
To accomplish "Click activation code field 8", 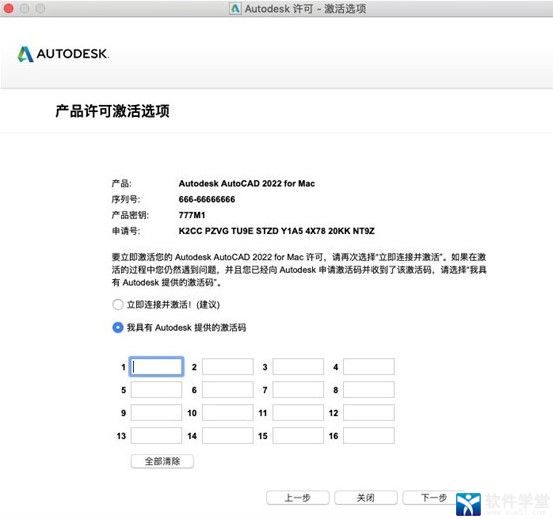I will (x=369, y=390).
